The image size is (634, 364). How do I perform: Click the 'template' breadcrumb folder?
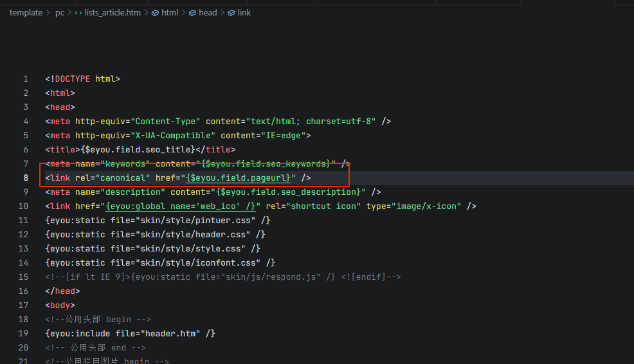(x=26, y=12)
